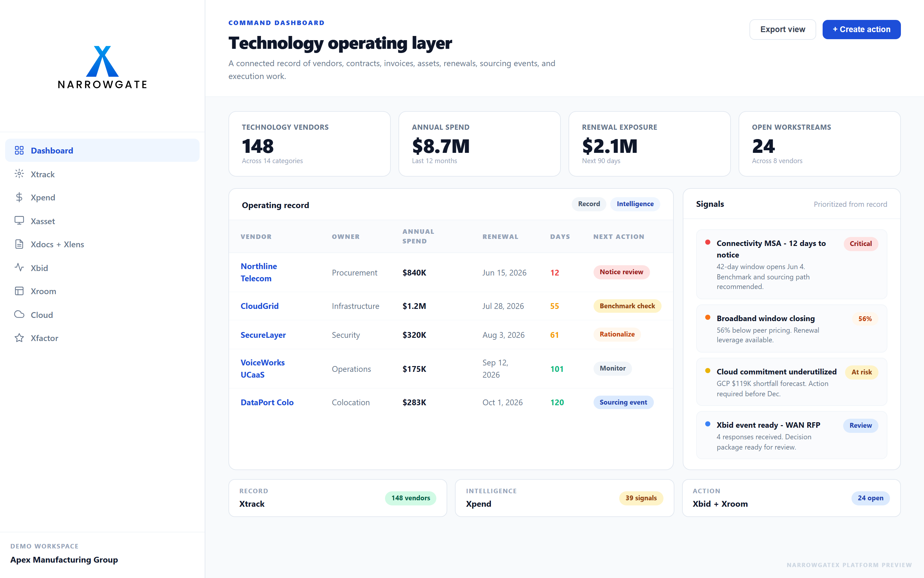Image resolution: width=924 pixels, height=578 pixels.
Task: Click the Review badge on WAN RFP
Action: (x=860, y=425)
